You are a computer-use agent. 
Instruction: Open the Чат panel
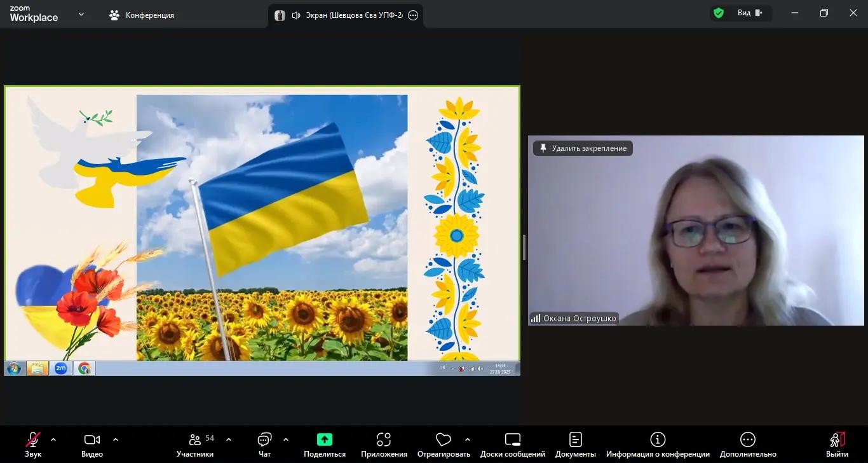[264, 443]
